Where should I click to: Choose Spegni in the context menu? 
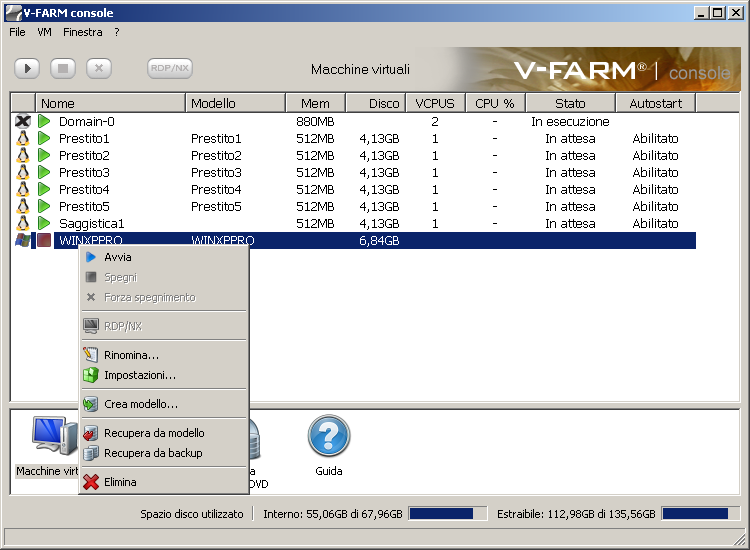click(x=164, y=277)
